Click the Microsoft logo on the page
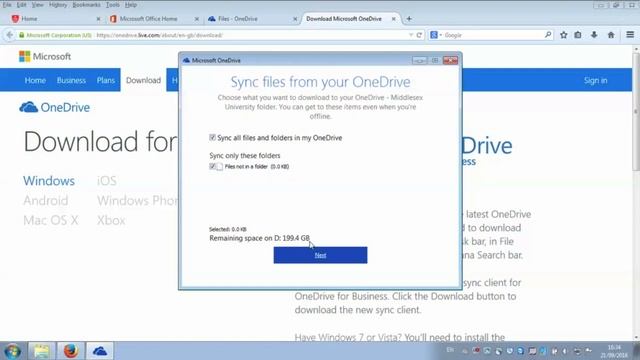Screen dimensions: 640x360 tap(45, 56)
